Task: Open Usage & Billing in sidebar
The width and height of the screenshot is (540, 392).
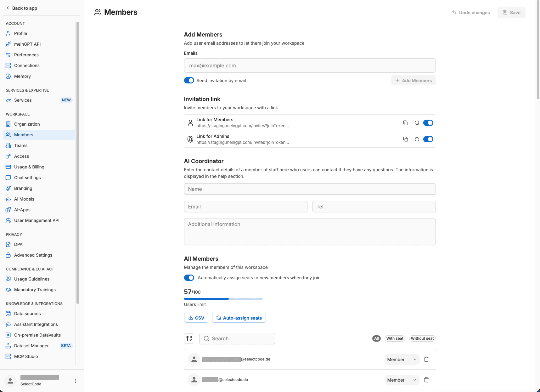Action: click(x=29, y=167)
